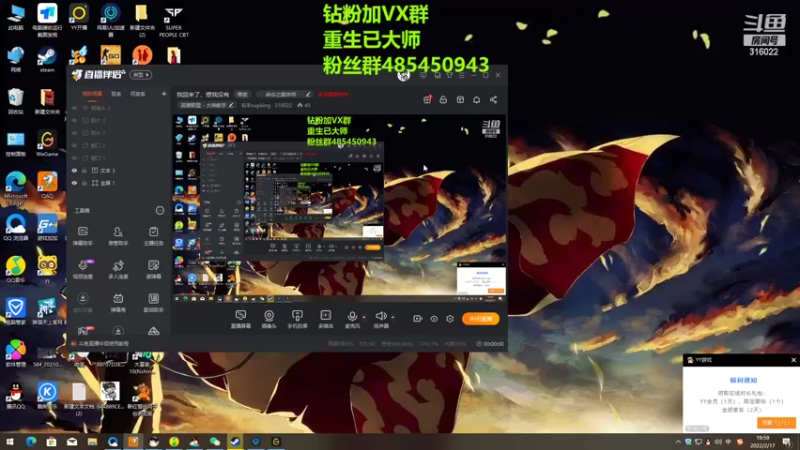800x450 pixels.
Task: Open Steam desktop shortcut
Action: pos(47,60)
